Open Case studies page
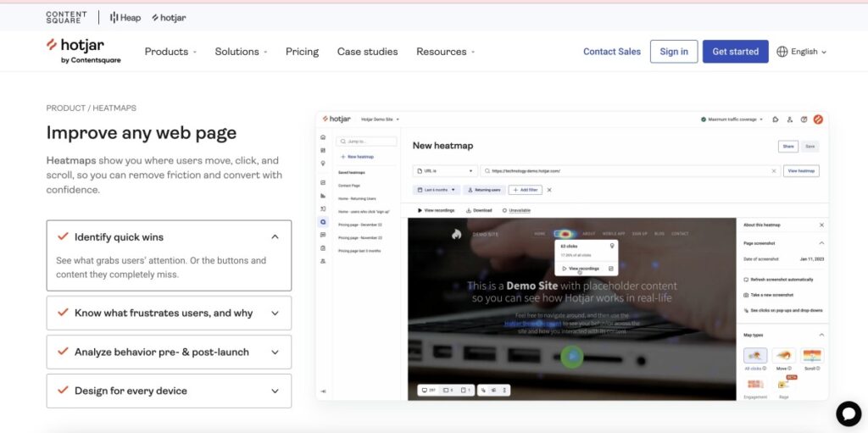 pos(368,52)
